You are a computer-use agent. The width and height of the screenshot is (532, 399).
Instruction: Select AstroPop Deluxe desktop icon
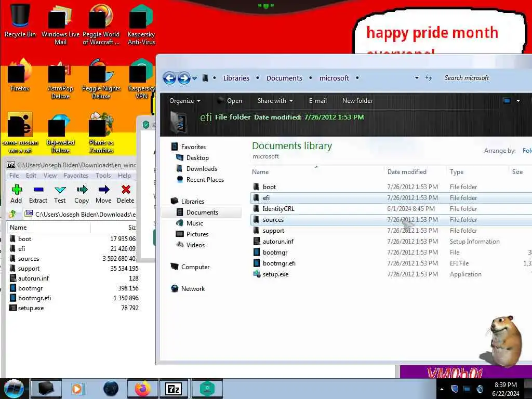60,79
